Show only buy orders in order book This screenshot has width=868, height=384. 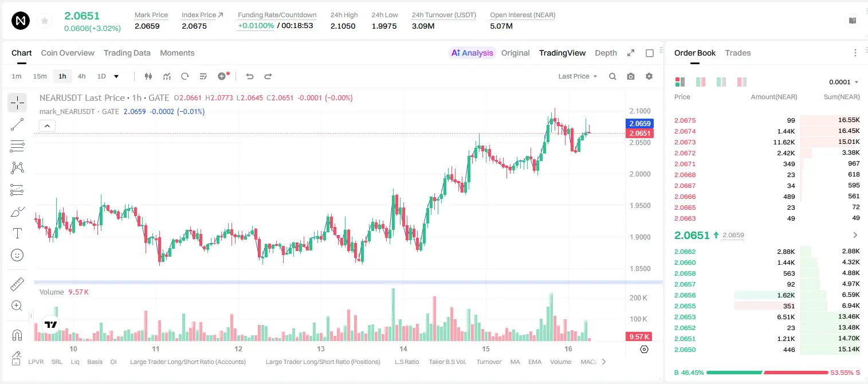click(721, 82)
